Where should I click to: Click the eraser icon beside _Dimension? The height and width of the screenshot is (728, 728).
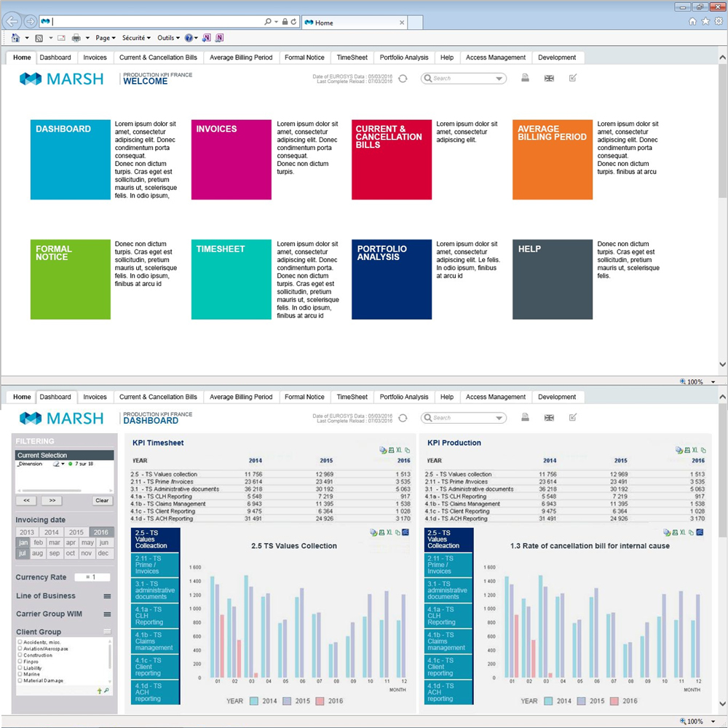(56, 464)
